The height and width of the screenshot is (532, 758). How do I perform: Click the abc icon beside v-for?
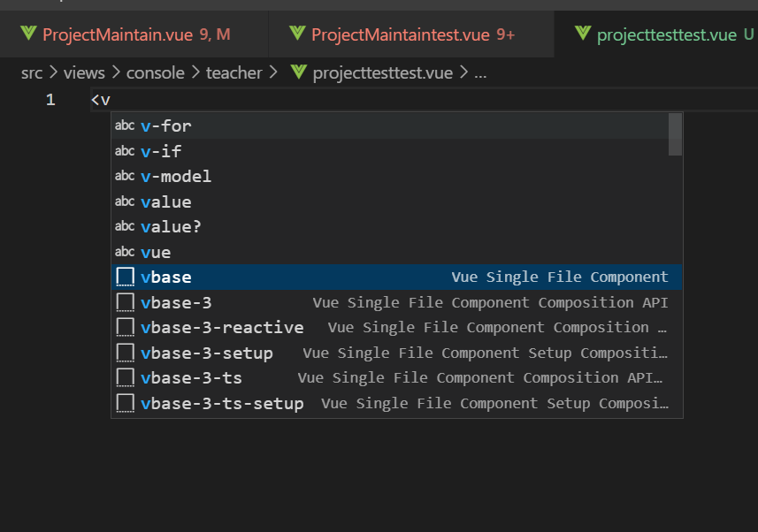click(125, 125)
